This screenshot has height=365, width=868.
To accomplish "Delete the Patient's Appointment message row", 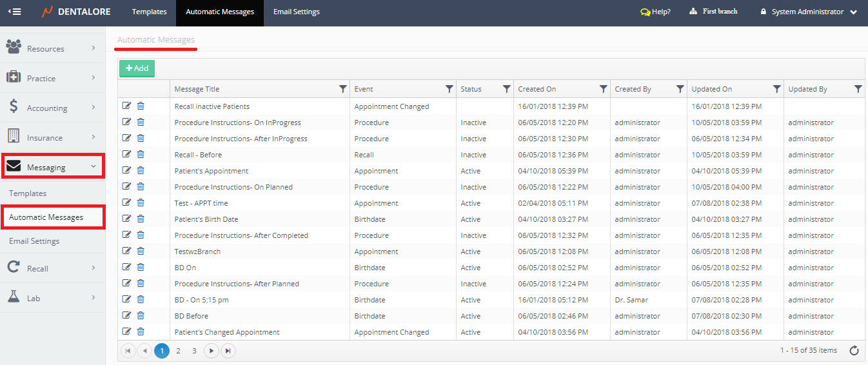I will click(x=141, y=170).
